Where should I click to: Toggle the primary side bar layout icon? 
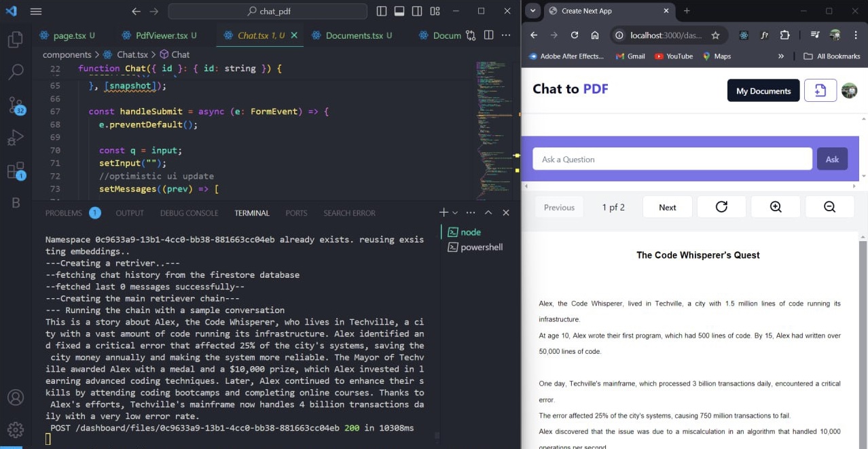click(382, 11)
